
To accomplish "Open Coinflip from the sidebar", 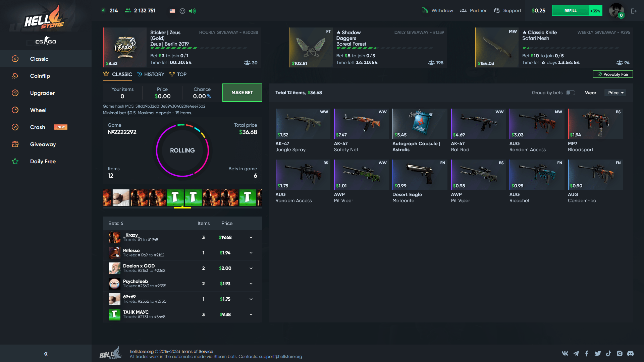I will tap(46, 76).
